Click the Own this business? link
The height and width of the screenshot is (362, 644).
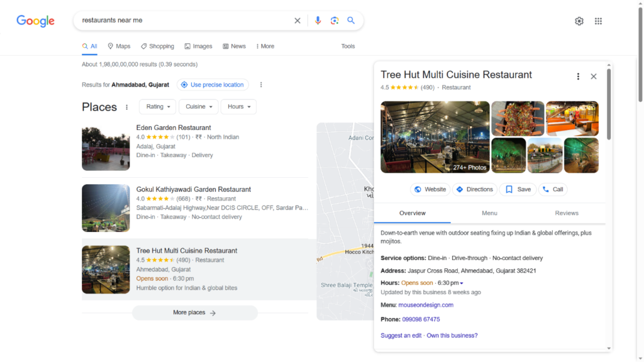click(452, 336)
